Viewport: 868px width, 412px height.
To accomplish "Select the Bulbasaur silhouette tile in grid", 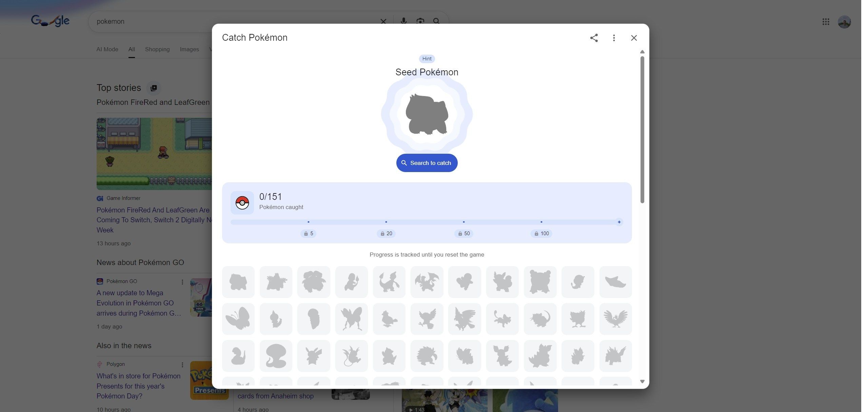I will (x=238, y=282).
